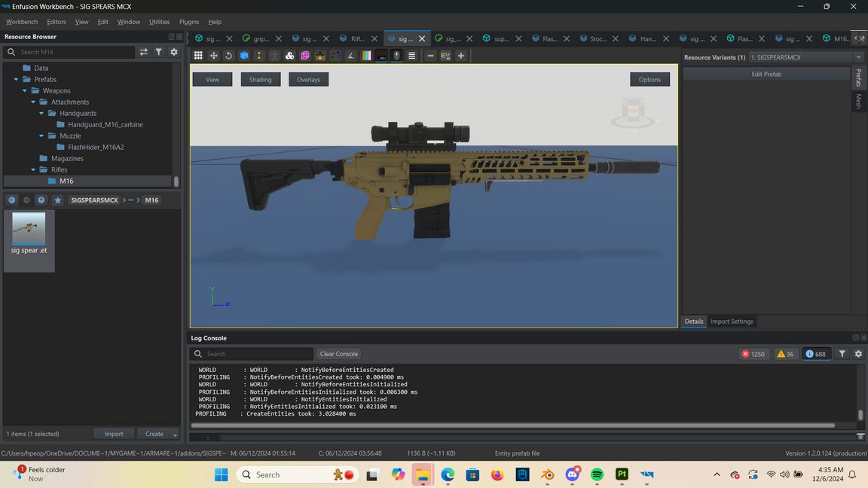Screen dimensions: 868x488
Task: Click the mouse icon in viewport toolbar
Action: 396,56
